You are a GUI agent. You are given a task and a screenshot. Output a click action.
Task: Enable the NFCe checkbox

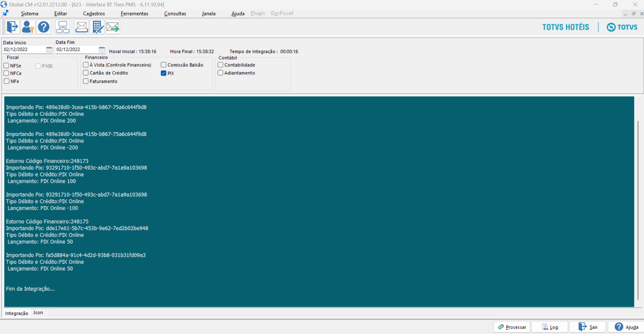tap(6, 73)
